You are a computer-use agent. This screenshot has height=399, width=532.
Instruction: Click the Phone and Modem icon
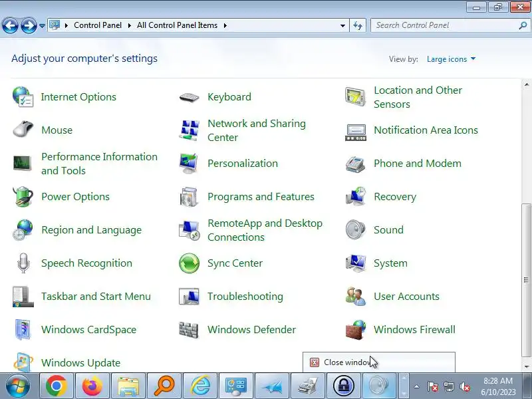355,164
